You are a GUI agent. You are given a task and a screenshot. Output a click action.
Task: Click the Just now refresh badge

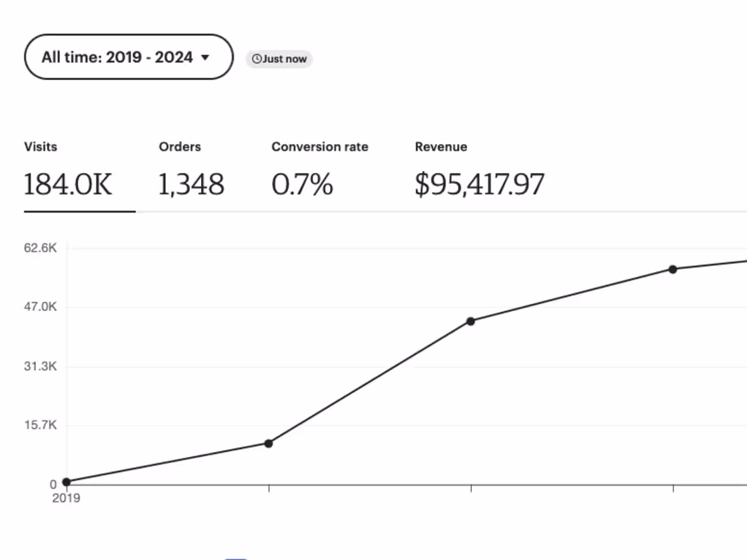279,59
